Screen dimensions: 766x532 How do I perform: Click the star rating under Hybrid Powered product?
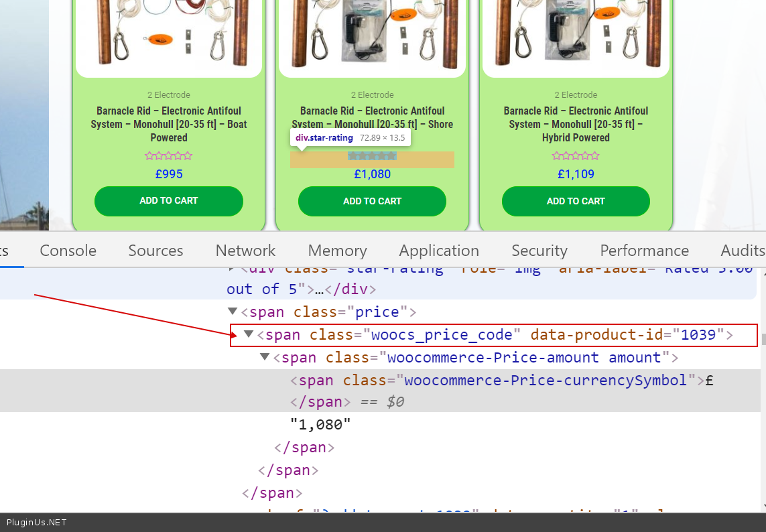pos(576,156)
